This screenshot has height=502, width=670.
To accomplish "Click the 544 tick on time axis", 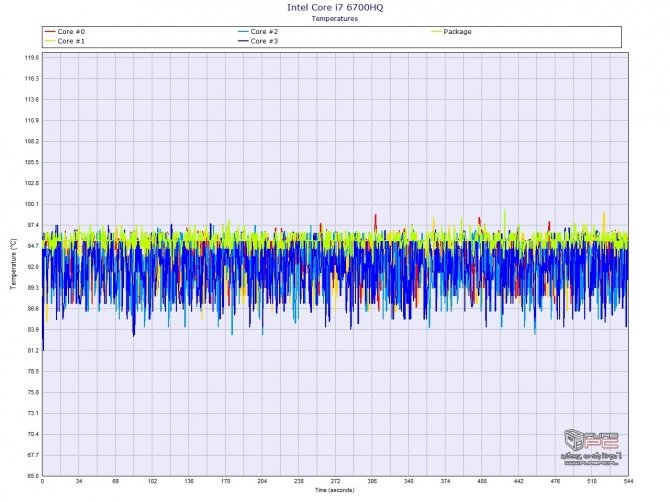I will (x=626, y=482).
